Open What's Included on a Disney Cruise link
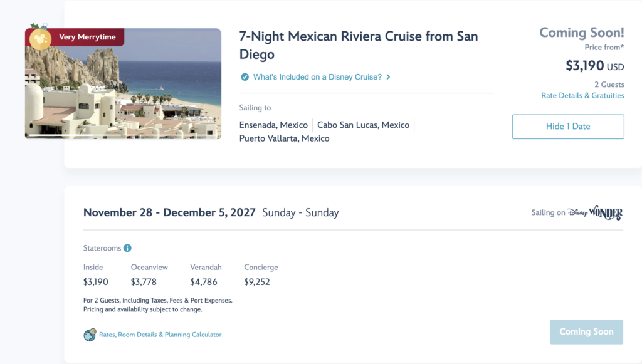The image size is (642, 364). click(x=317, y=77)
